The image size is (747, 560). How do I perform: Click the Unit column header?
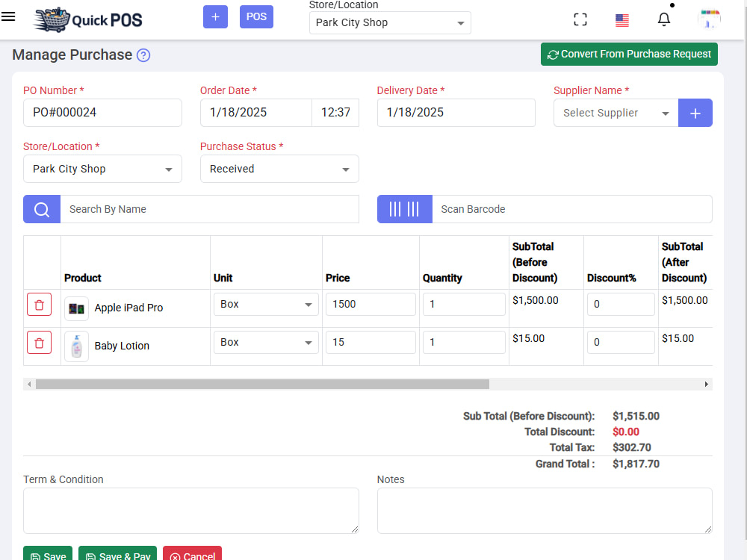[223, 278]
